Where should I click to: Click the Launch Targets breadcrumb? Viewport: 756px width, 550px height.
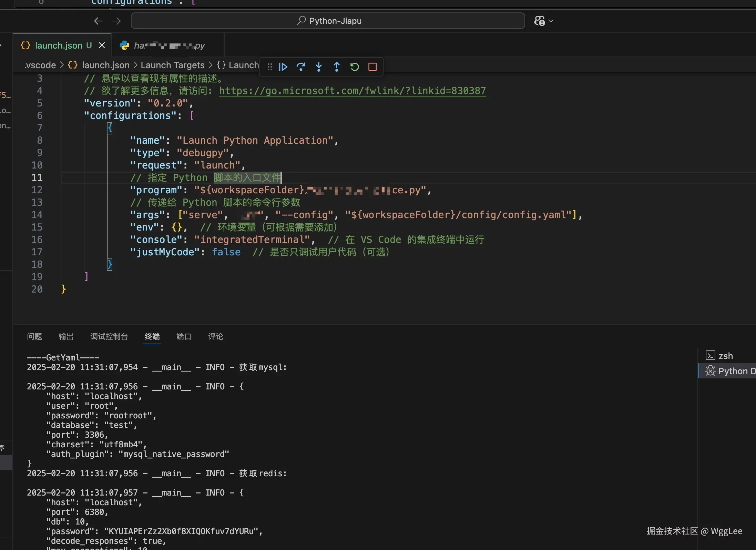172,65
